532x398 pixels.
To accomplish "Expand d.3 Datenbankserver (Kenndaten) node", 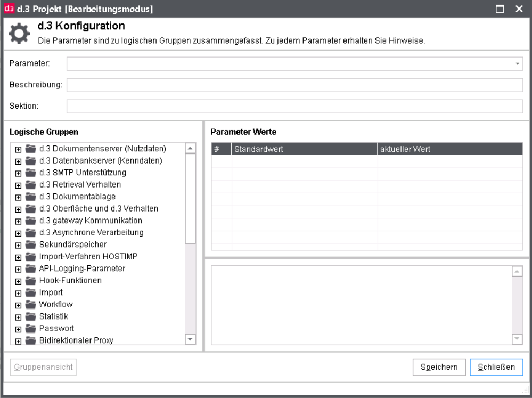I will pos(18,161).
